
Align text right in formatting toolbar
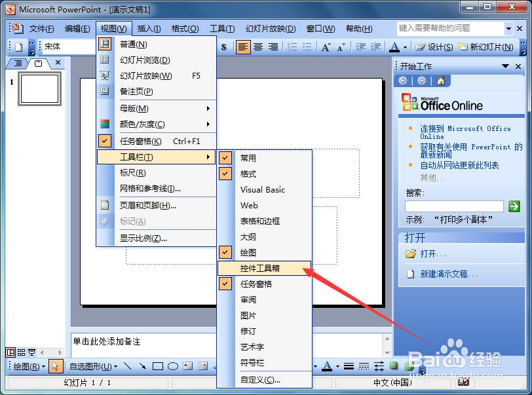coord(273,47)
